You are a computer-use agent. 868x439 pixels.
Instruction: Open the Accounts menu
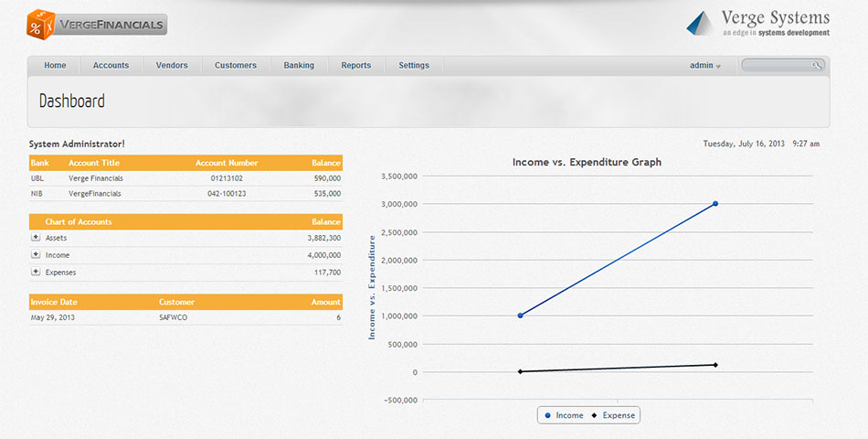point(111,66)
